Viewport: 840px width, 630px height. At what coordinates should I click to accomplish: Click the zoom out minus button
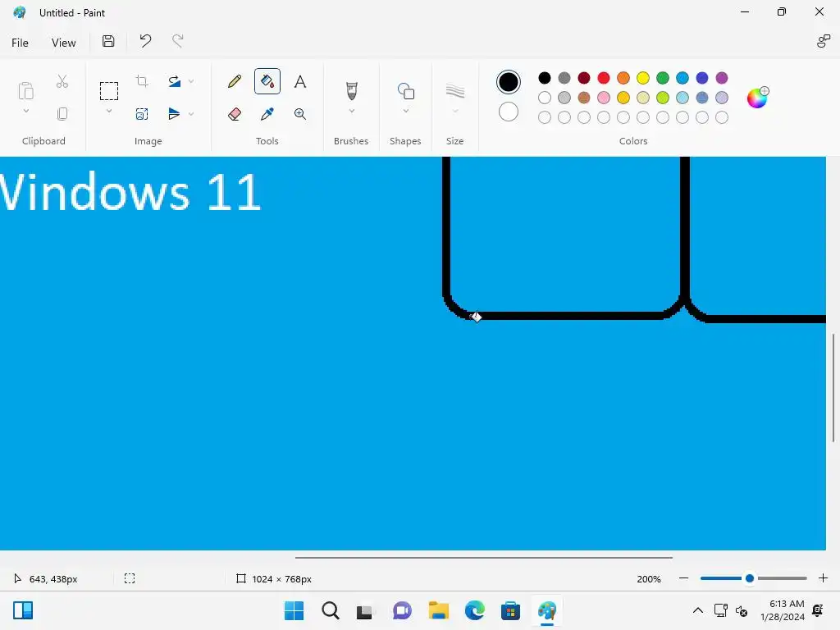[683, 578]
